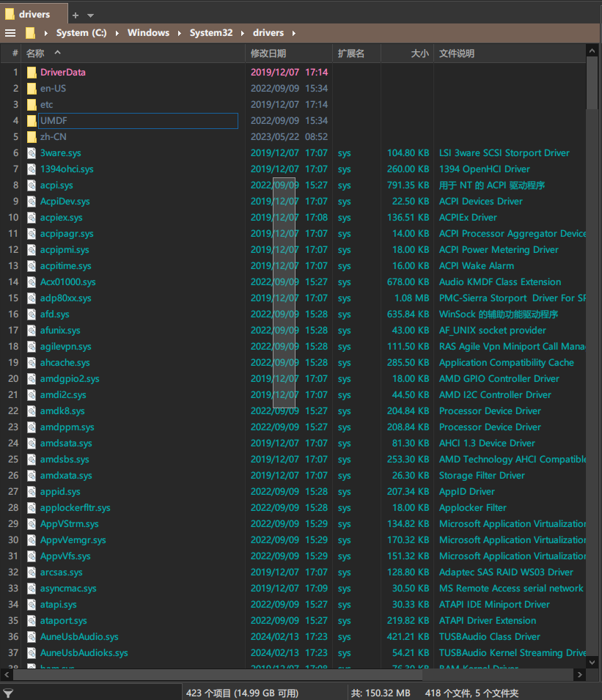Click the filter funnel icon in status bar
This screenshot has width=602, height=700.
click(9, 693)
